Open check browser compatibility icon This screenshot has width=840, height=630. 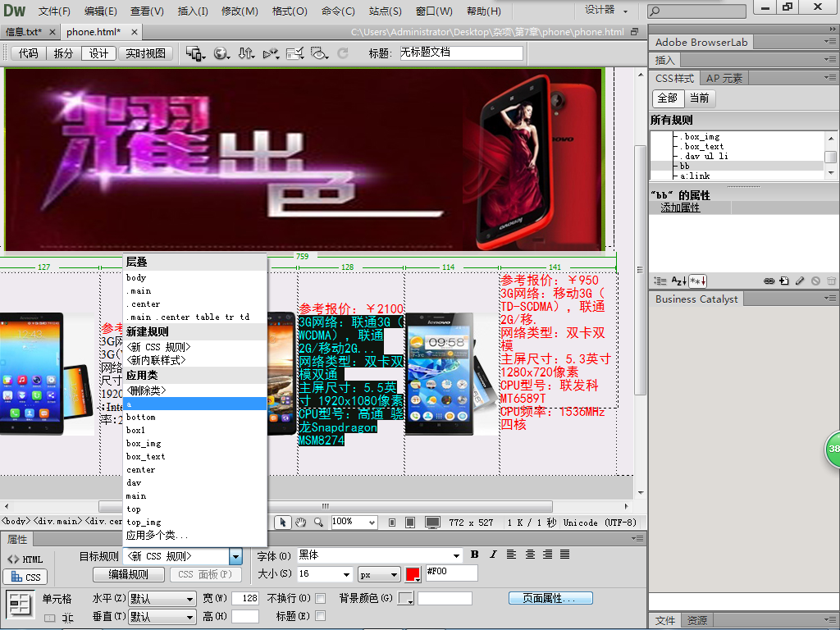[x=295, y=53]
